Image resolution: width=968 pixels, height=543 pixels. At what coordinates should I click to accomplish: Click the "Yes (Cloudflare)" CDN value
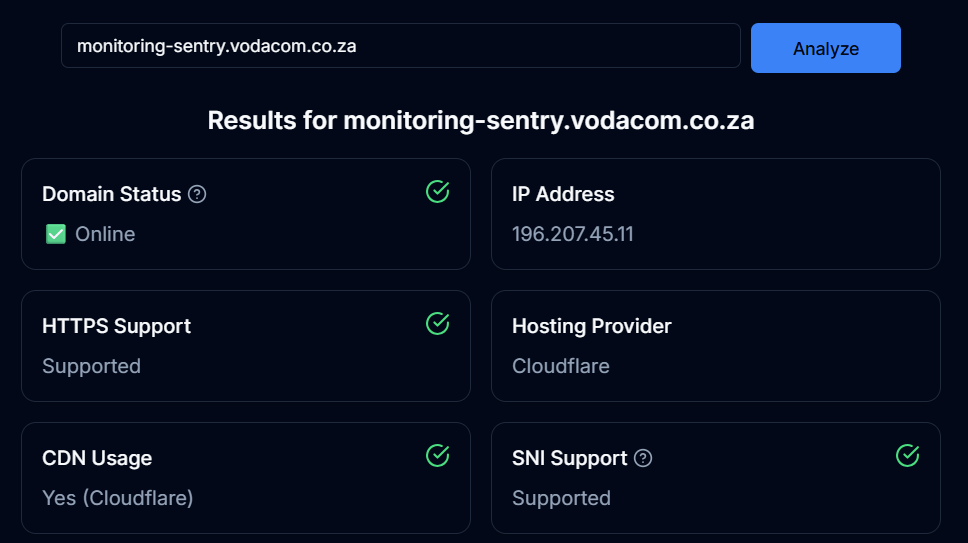(x=118, y=498)
